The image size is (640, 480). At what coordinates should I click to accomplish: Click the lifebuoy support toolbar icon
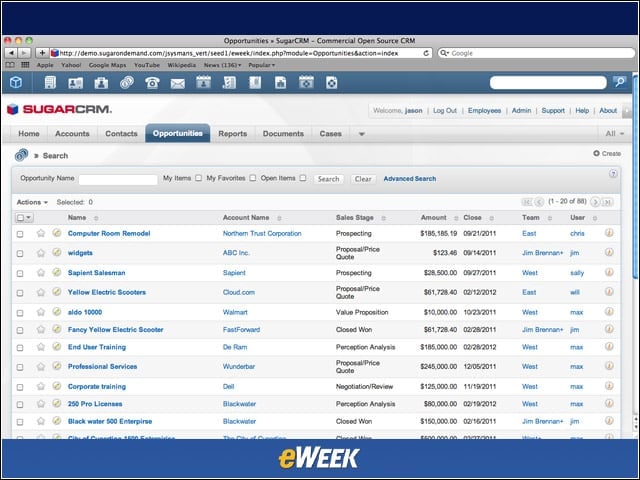[331, 83]
